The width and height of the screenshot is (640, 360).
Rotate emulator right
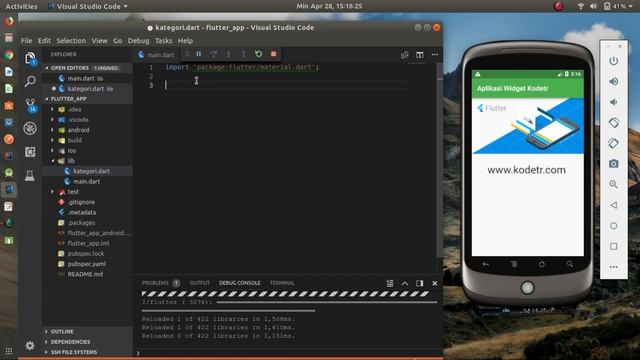(x=613, y=143)
